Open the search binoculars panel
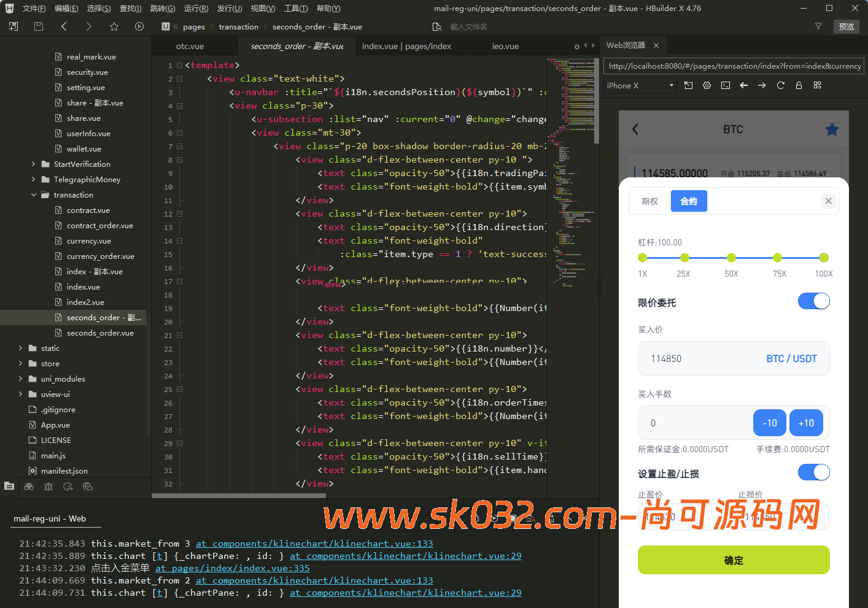 (x=29, y=487)
